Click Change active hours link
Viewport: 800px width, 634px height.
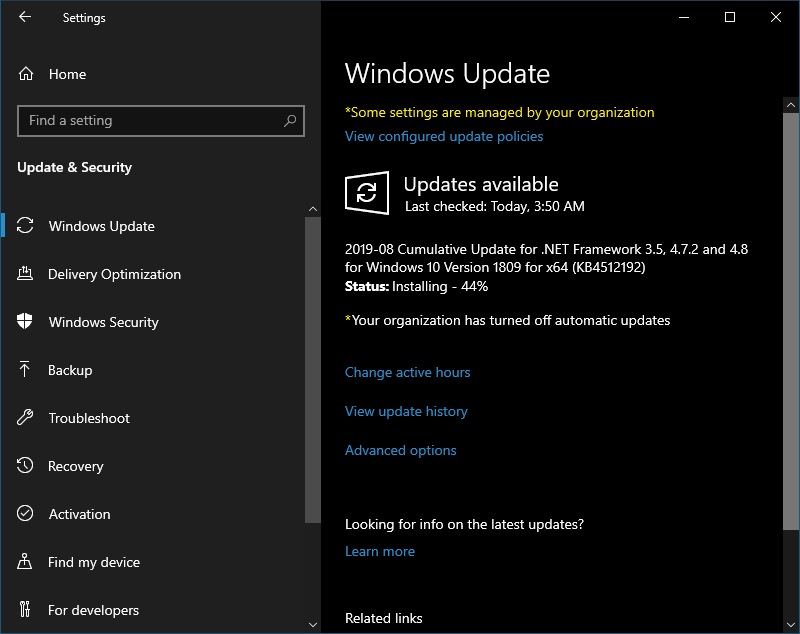407,372
